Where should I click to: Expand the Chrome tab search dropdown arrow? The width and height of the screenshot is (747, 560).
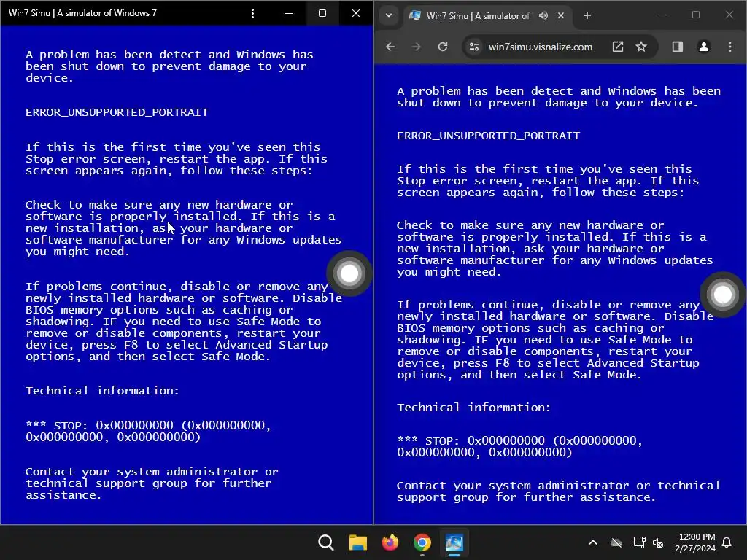(x=389, y=15)
